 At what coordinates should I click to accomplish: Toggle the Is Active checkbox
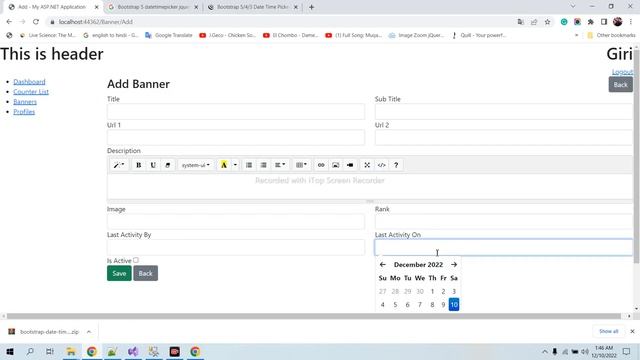click(x=136, y=260)
